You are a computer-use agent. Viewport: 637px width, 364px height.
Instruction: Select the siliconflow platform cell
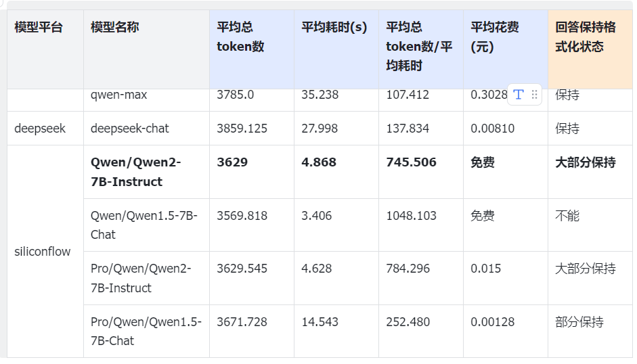(43, 252)
